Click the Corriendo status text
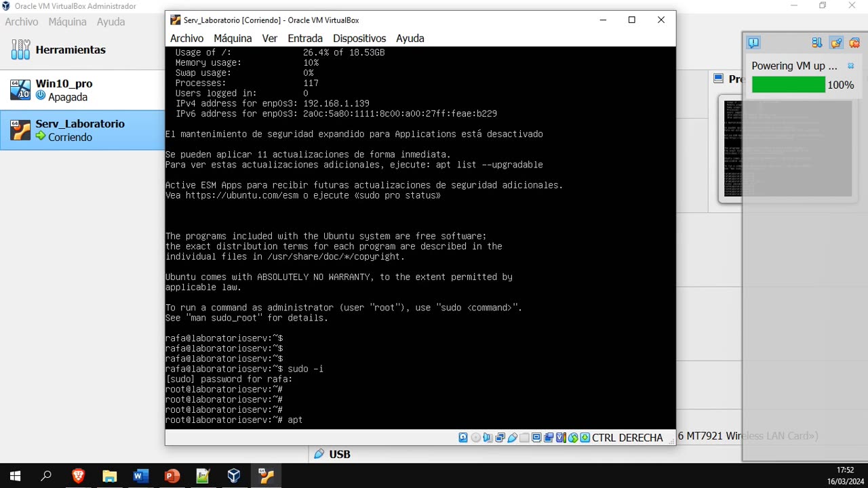The width and height of the screenshot is (868, 488). 70,137
